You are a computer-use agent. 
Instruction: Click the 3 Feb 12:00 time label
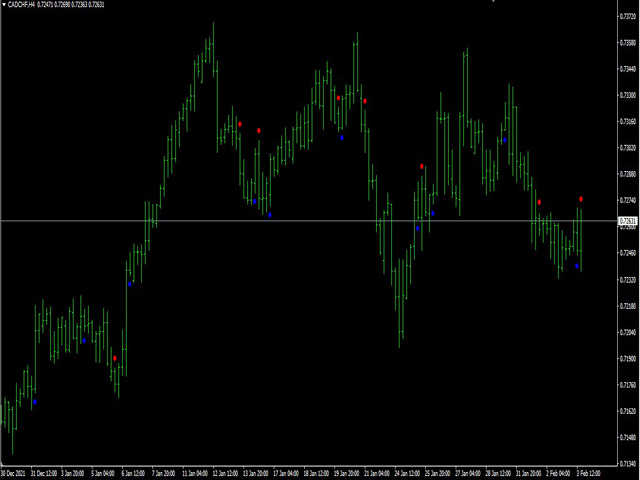tap(588, 473)
